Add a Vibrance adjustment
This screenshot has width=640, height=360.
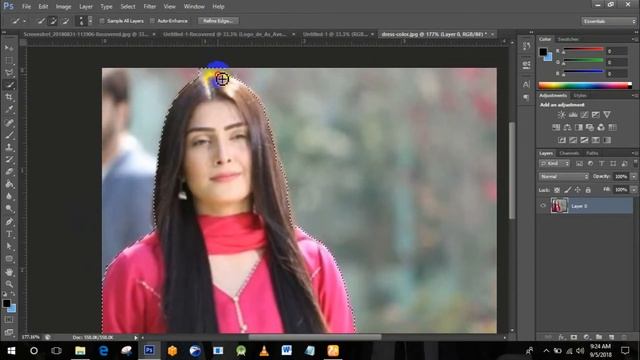pos(607,115)
